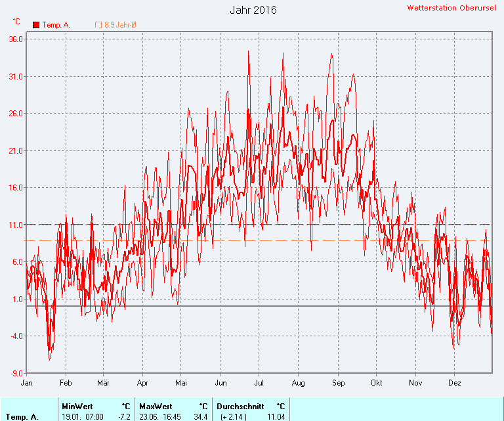Click the Apr month label
The image size is (504, 421).
(x=142, y=383)
